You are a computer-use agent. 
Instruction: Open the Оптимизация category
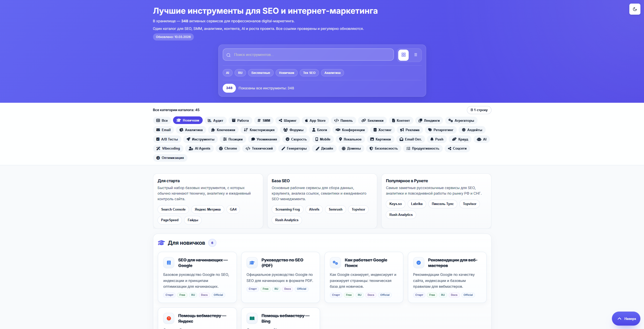(x=170, y=158)
